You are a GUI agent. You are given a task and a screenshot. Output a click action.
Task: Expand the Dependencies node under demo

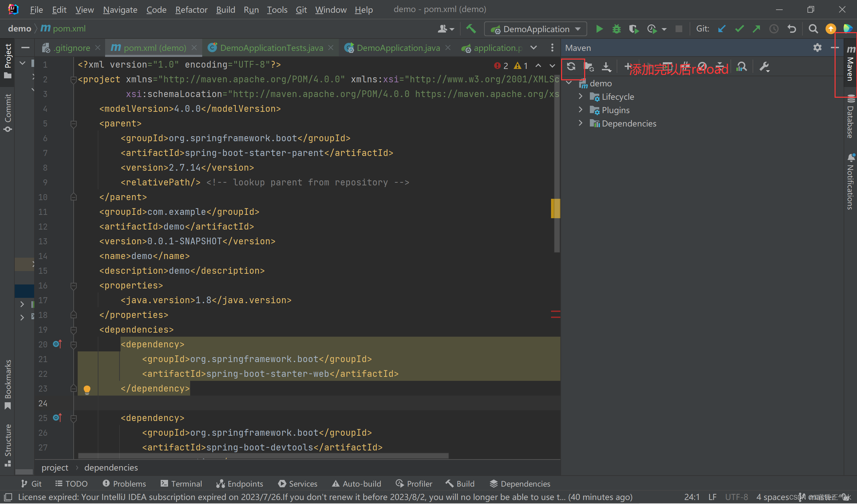(x=581, y=123)
